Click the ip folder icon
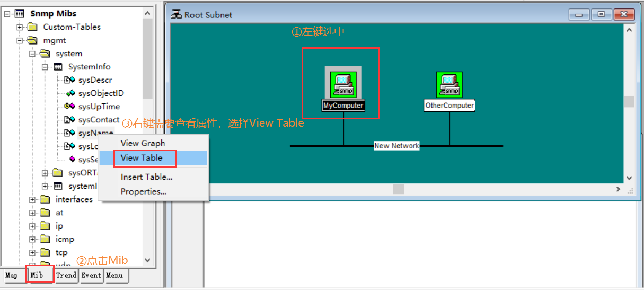Image resolution: width=644 pixels, height=290 pixels. (x=46, y=226)
